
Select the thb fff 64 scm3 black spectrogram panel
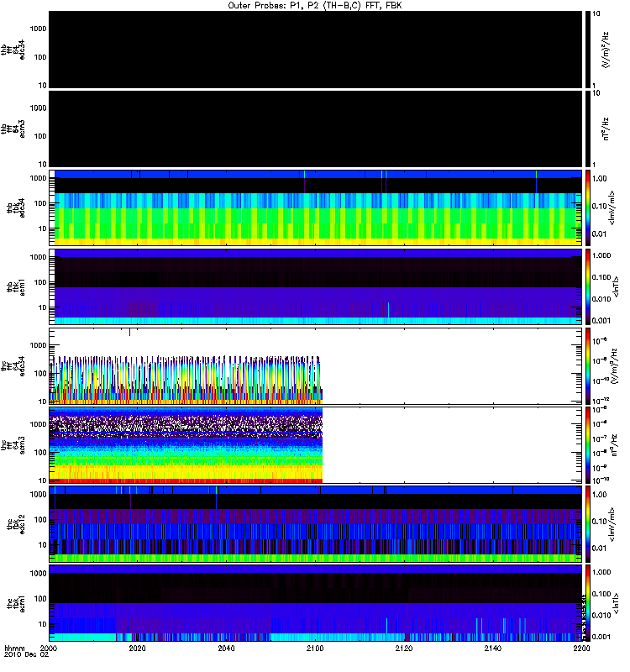coord(316,129)
